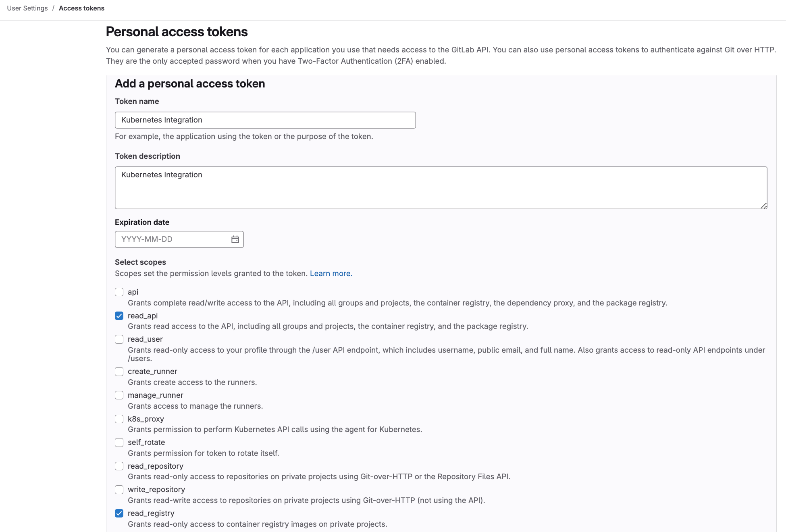The image size is (786, 532).
Task: Enable the k8s_proxy scope
Action: click(119, 419)
